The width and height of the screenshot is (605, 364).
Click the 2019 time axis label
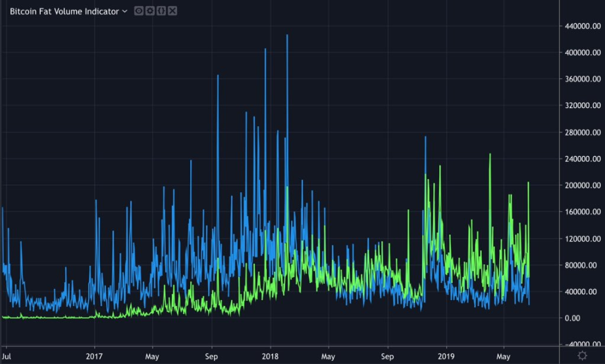pyautogui.click(x=446, y=355)
